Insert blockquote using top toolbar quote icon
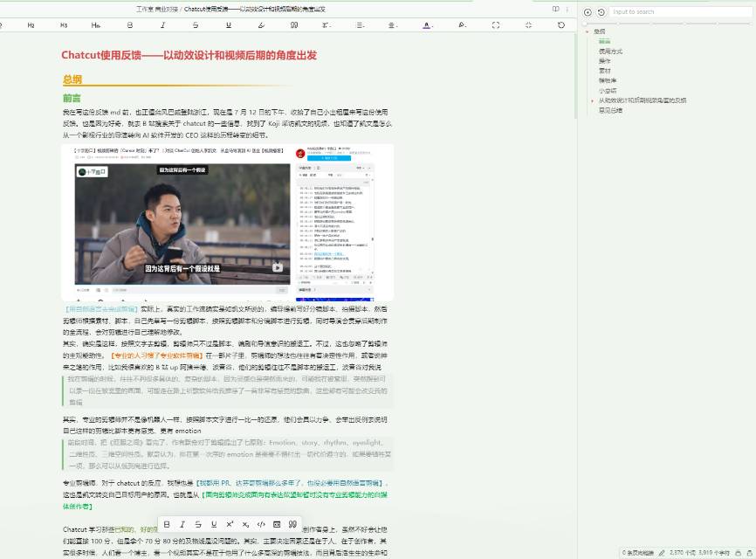756x559 pixels. [294, 25]
